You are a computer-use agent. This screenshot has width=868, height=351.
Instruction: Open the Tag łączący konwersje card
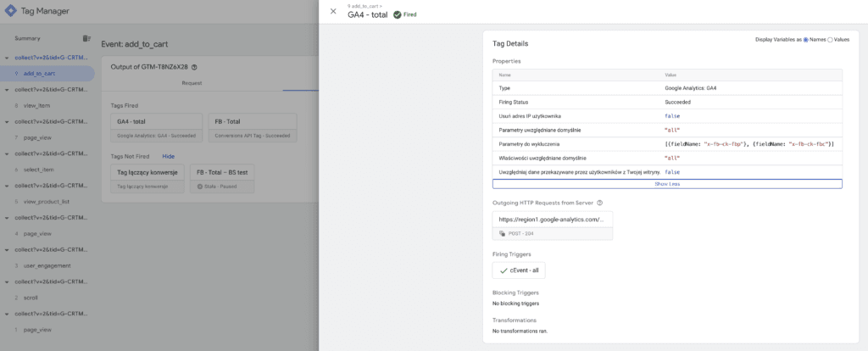point(147,178)
